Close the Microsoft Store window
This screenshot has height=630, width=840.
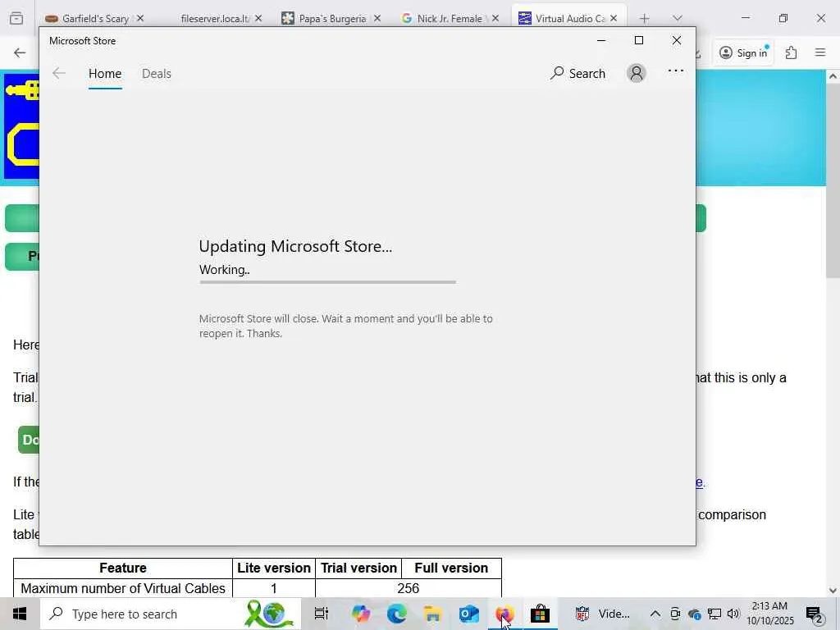coord(677,40)
